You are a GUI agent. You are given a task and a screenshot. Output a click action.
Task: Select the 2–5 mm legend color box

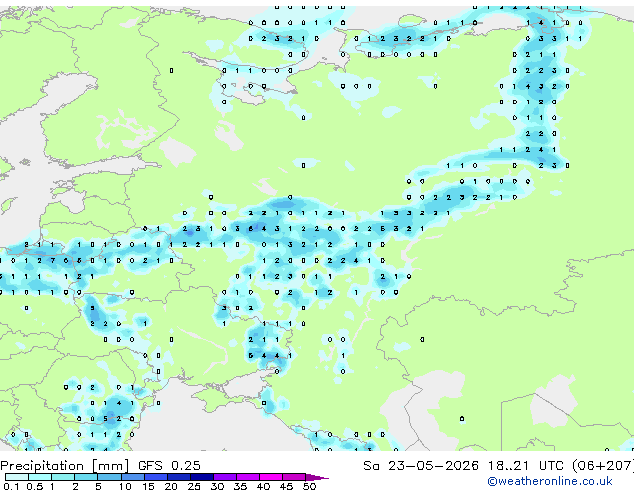(x=86, y=477)
